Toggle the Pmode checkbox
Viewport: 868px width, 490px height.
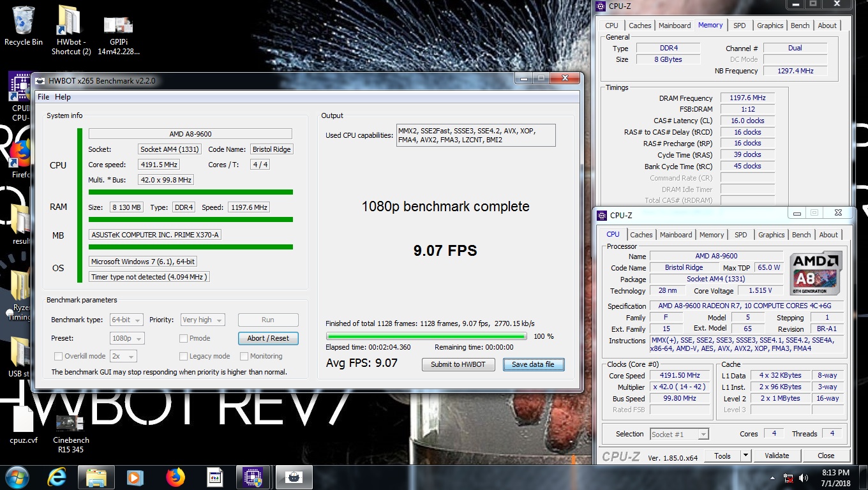tap(184, 338)
